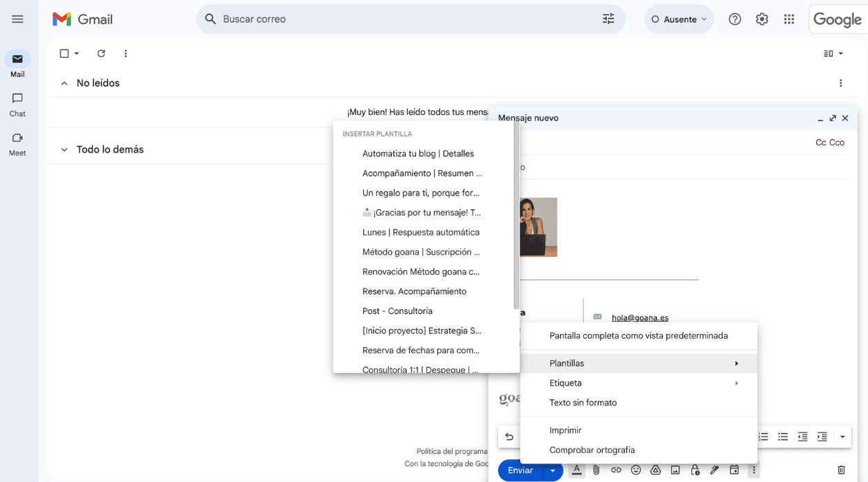Select the Lunes Respuesta automática template
868x482 pixels.
pyautogui.click(x=422, y=232)
